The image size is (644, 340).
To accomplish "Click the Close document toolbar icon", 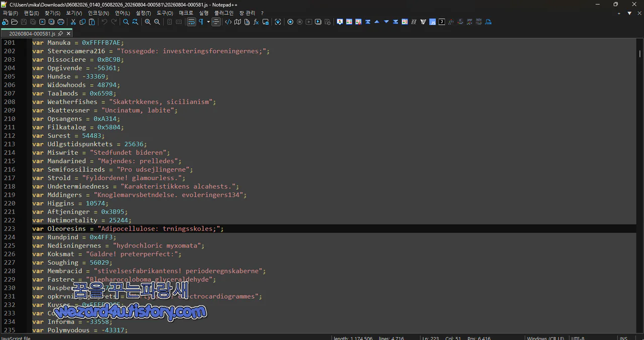I will coord(42,22).
